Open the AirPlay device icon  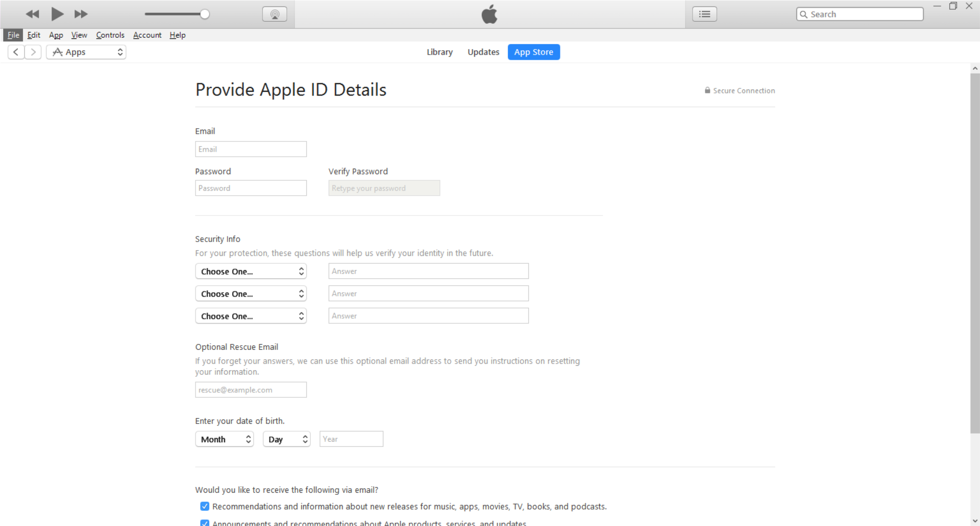(275, 14)
